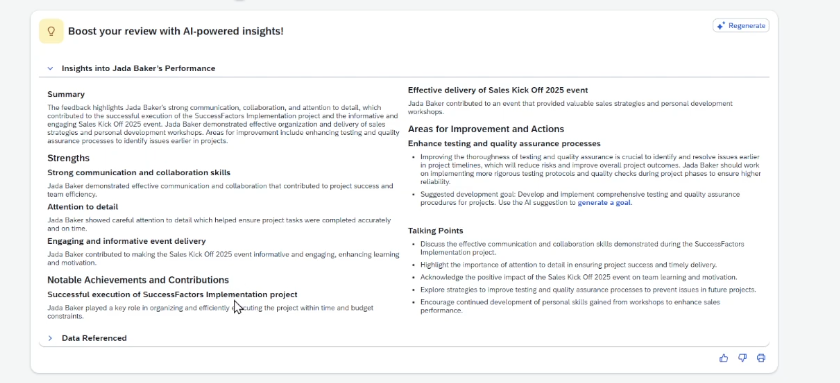Give a thumbs up rating
This screenshot has height=383, width=840.
click(724, 358)
